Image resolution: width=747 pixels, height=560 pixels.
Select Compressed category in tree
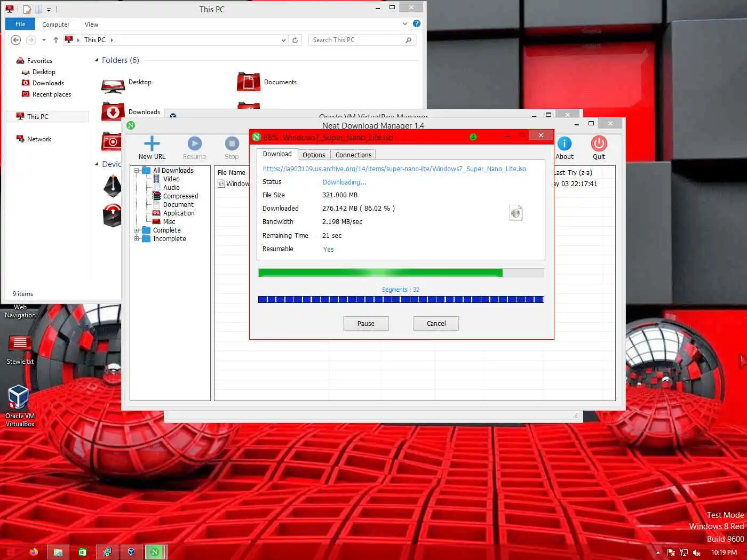click(180, 196)
